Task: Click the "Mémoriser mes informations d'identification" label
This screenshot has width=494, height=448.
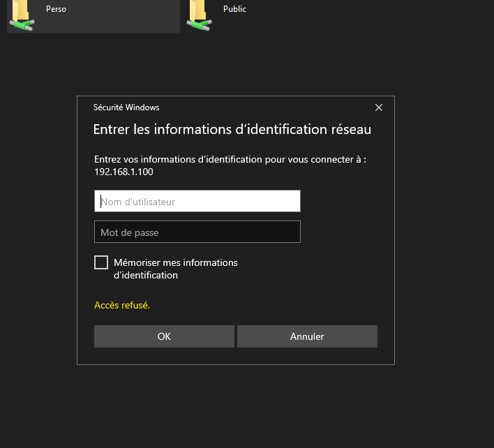Action: click(x=175, y=269)
